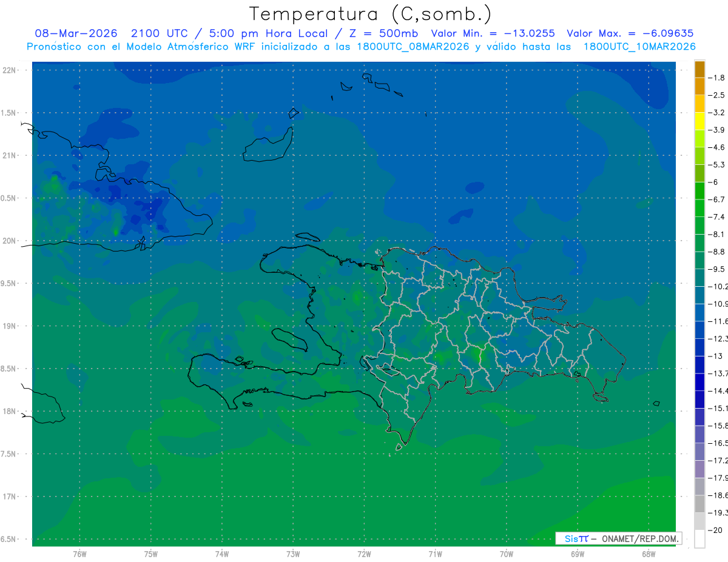Pick the lime swatch between -3.9 and -4.6

(699, 139)
